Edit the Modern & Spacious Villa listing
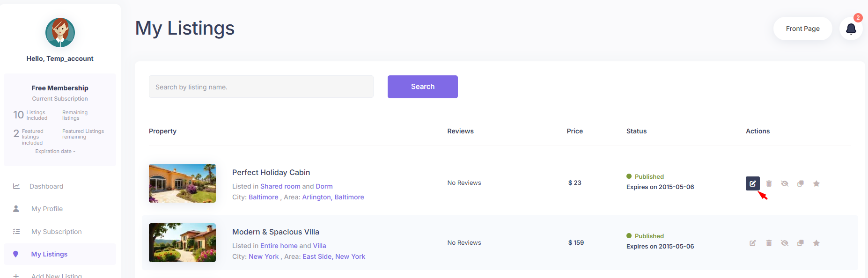Image resolution: width=868 pixels, height=278 pixels. click(x=752, y=243)
